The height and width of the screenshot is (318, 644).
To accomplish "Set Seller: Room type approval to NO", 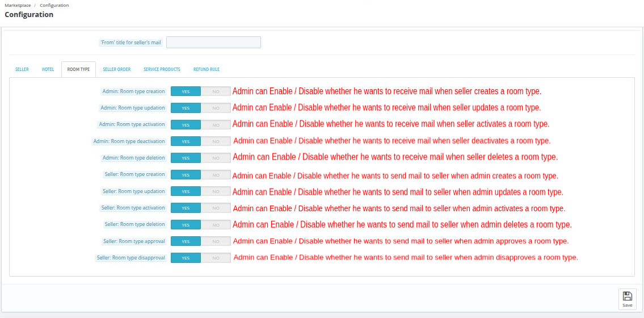I will [x=216, y=241].
